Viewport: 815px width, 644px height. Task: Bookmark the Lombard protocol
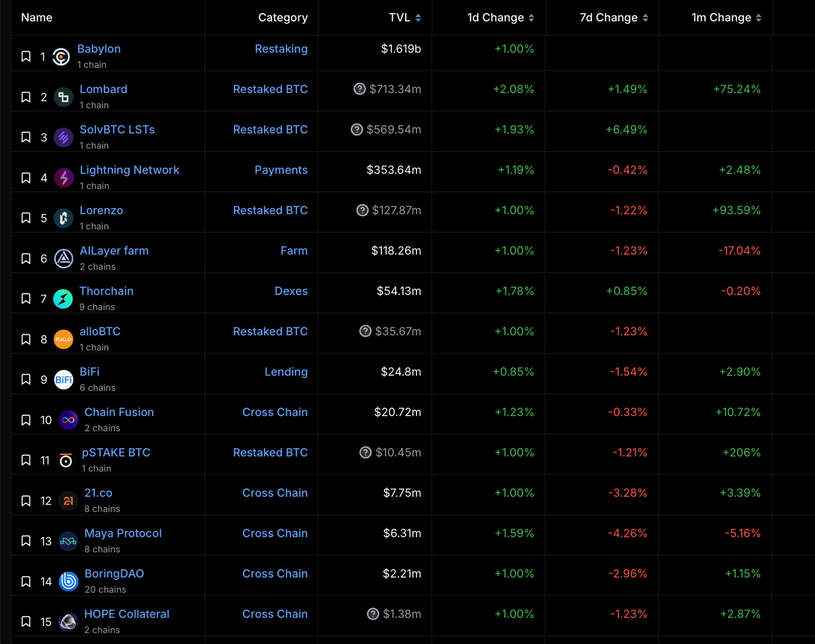click(26, 97)
